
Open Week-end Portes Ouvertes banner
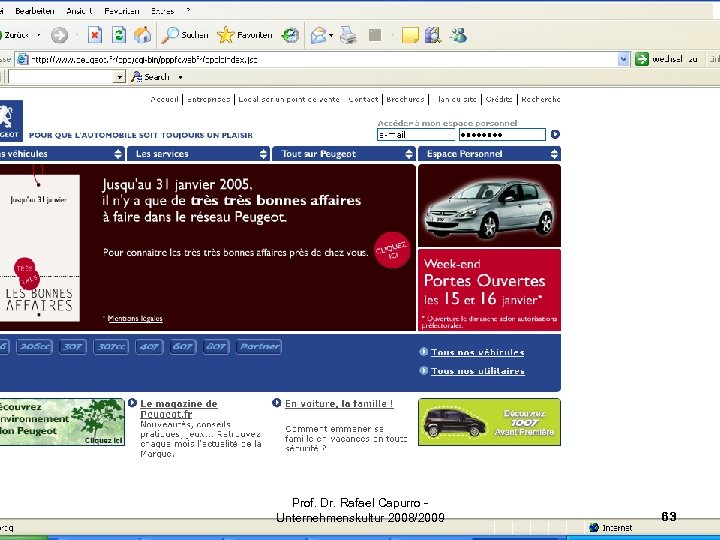(489, 290)
